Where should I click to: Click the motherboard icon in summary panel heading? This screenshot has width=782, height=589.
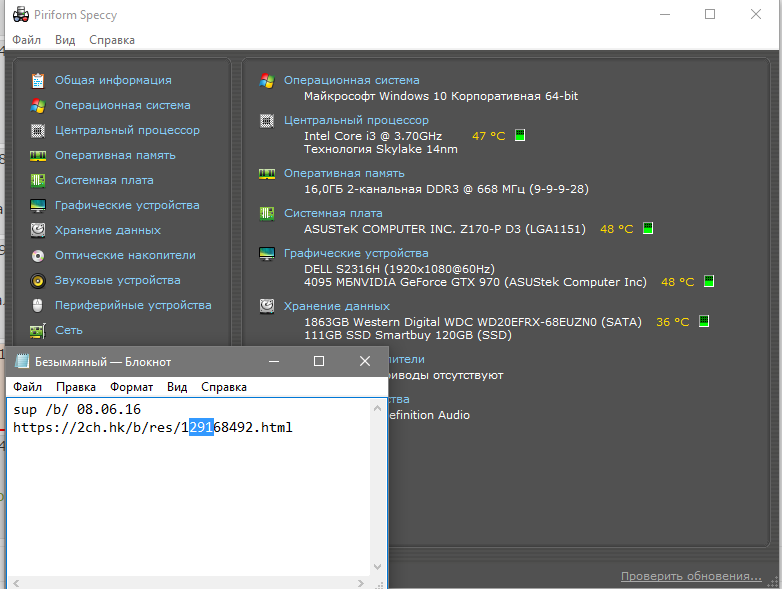[x=267, y=213]
